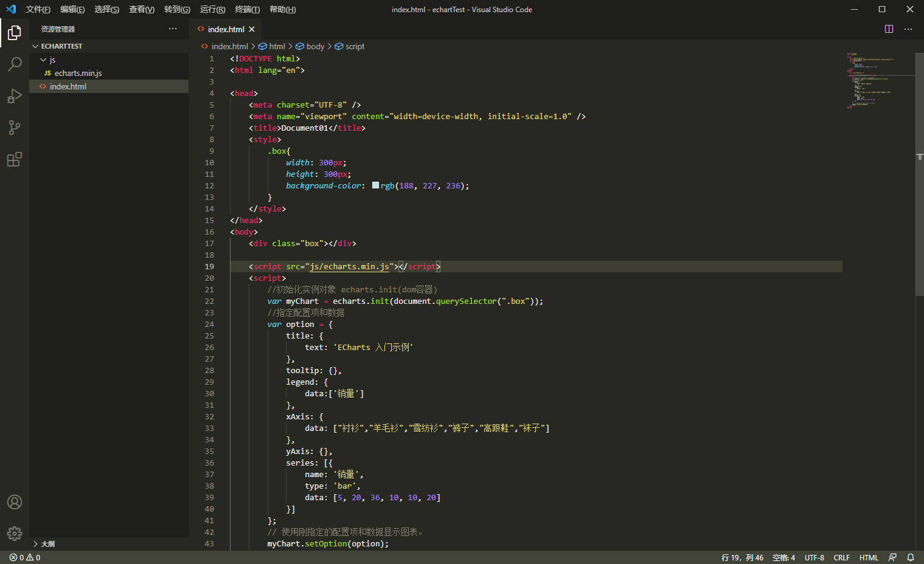
Task: Open editor more actions ellipsis
Action: click(908, 29)
